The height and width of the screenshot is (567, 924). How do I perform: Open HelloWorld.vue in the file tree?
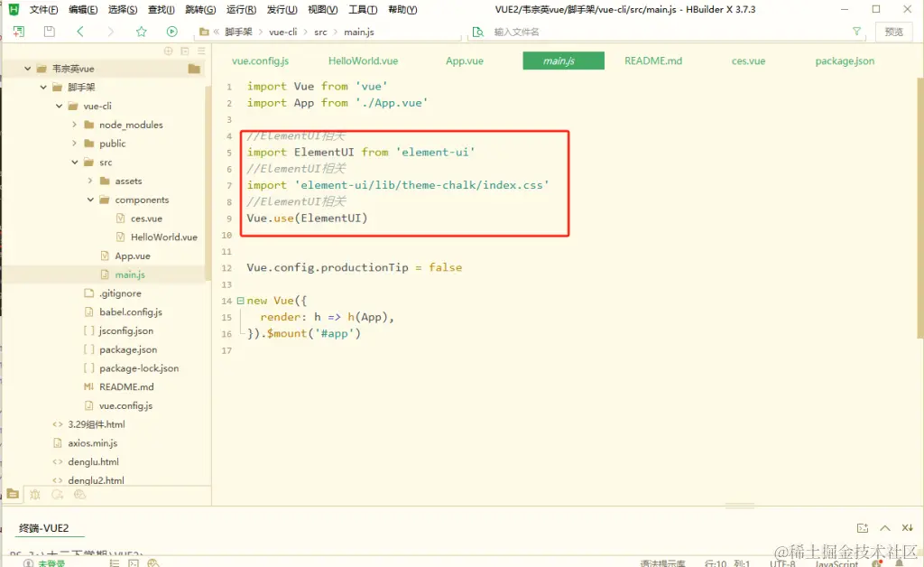[164, 237]
